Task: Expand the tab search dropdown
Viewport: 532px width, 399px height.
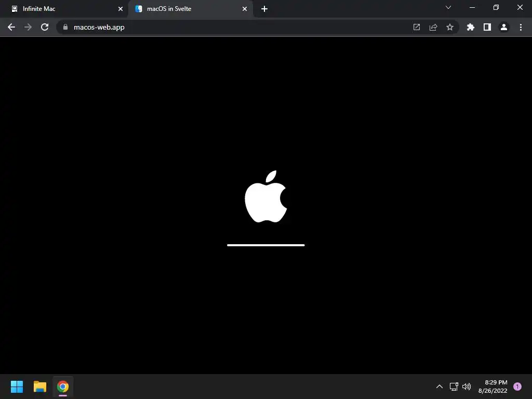Action: [x=448, y=7]
